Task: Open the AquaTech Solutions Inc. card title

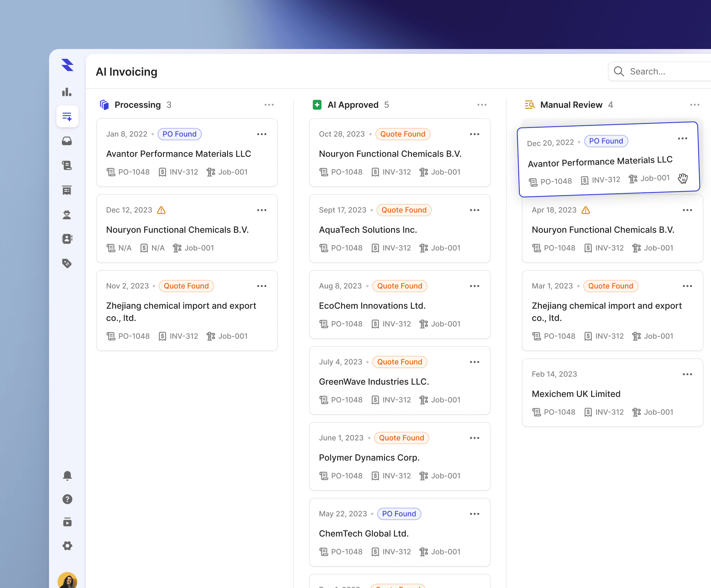Action: point(368,230)
